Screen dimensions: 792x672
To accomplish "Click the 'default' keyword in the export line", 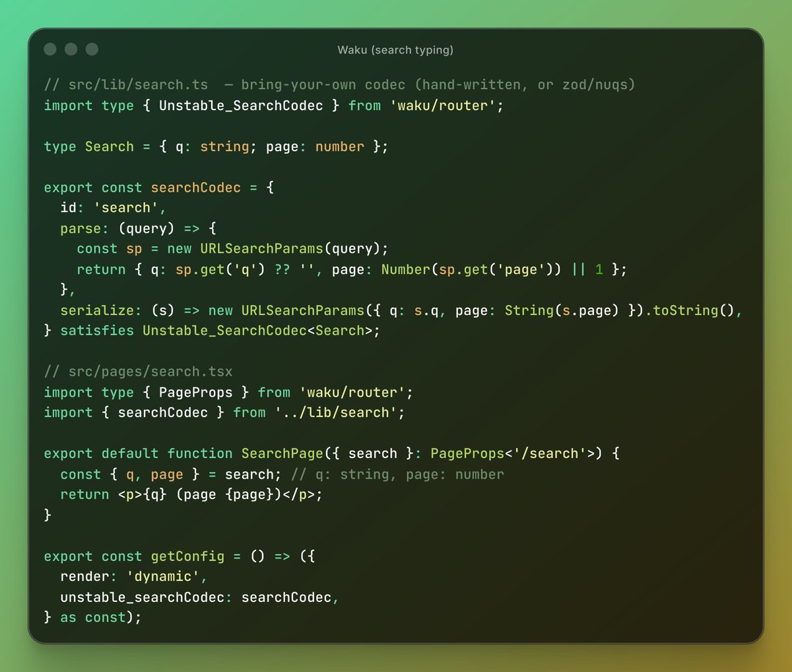I will [130, 454].
